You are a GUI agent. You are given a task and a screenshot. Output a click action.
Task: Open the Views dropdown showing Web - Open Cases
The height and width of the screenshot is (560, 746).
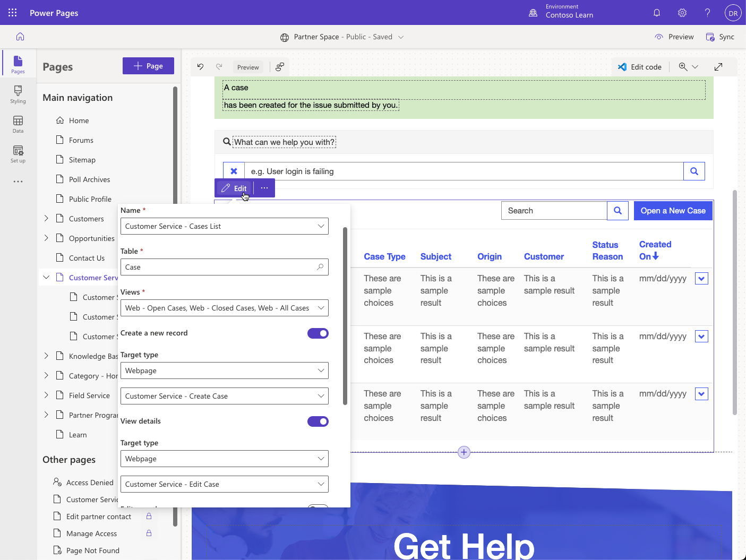pos(224,308)
